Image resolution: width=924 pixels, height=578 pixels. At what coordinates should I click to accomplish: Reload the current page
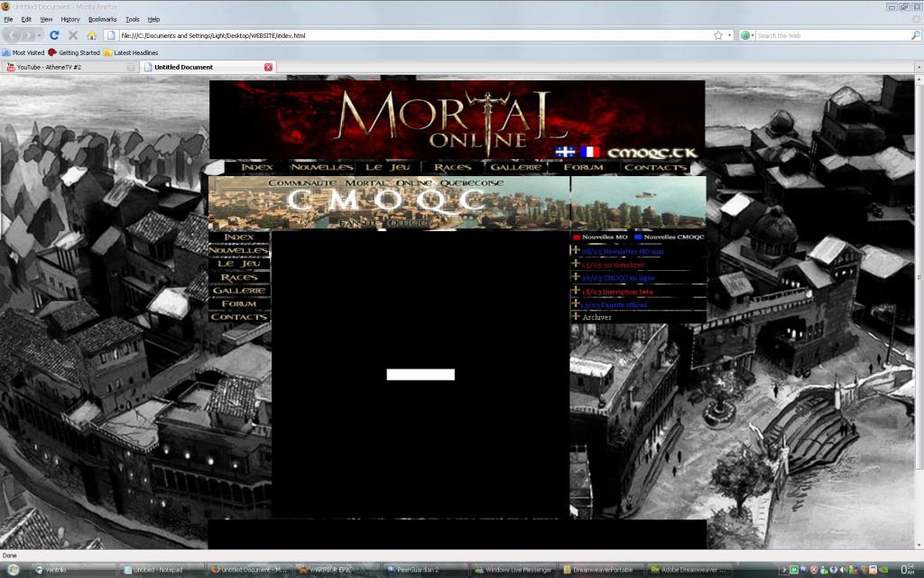point(54,35)
